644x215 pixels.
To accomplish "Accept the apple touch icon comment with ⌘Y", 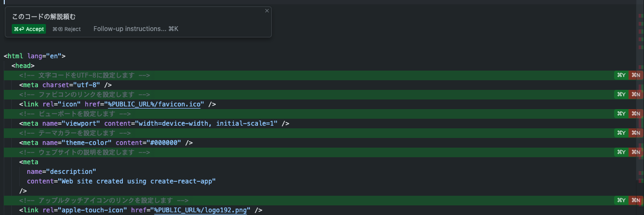I will pyautogui.click(x=621, y=201).
